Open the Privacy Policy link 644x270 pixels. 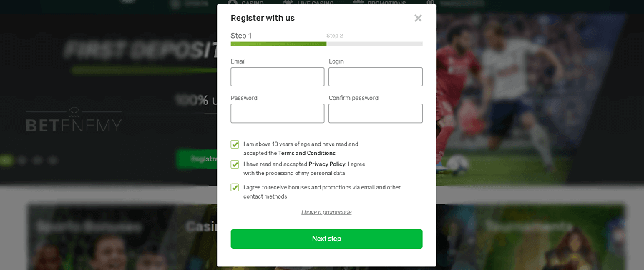tap(327, 164)
